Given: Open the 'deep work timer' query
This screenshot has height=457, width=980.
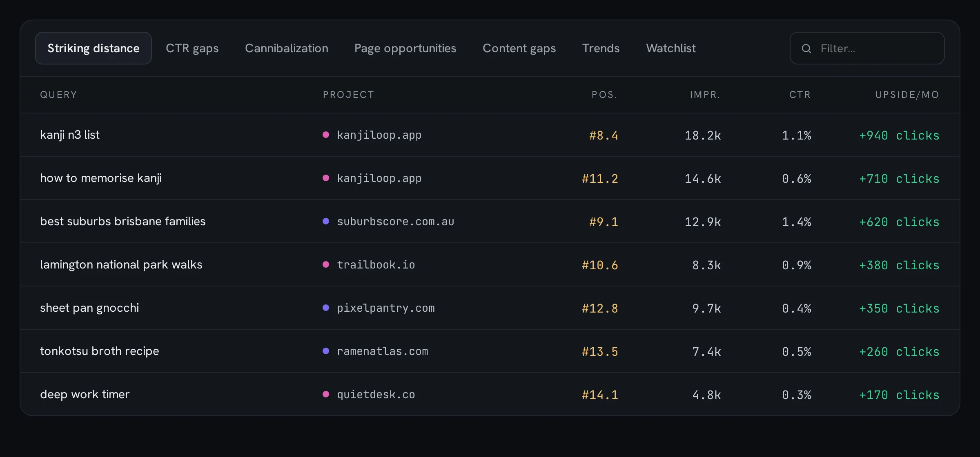Looking at the screenshot, I should coord(85,394).
